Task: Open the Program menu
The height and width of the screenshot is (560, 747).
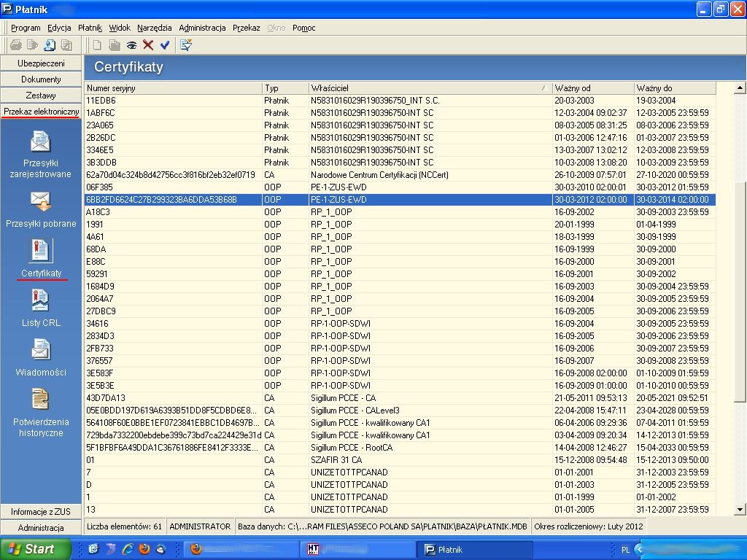Action: [x=26, y=28]
